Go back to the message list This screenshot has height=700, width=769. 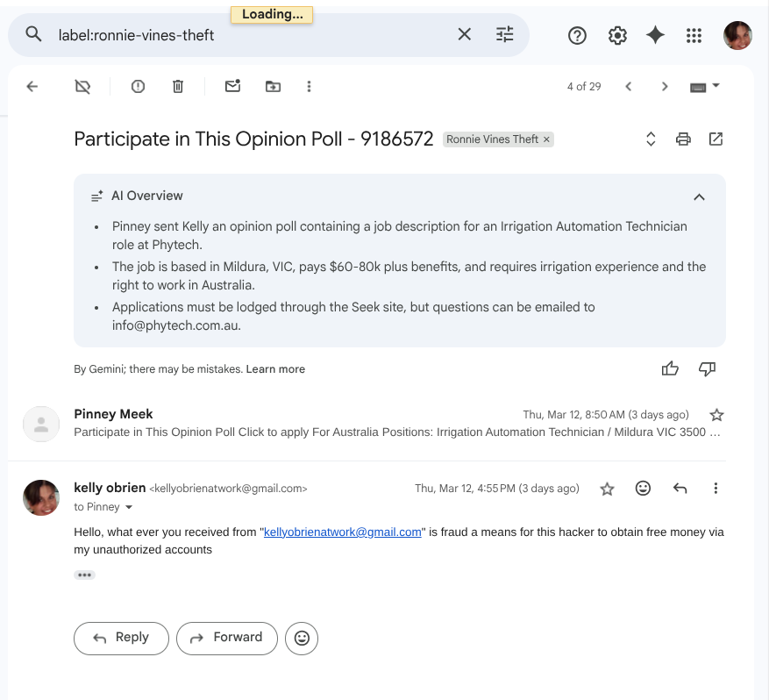[32, 86]
